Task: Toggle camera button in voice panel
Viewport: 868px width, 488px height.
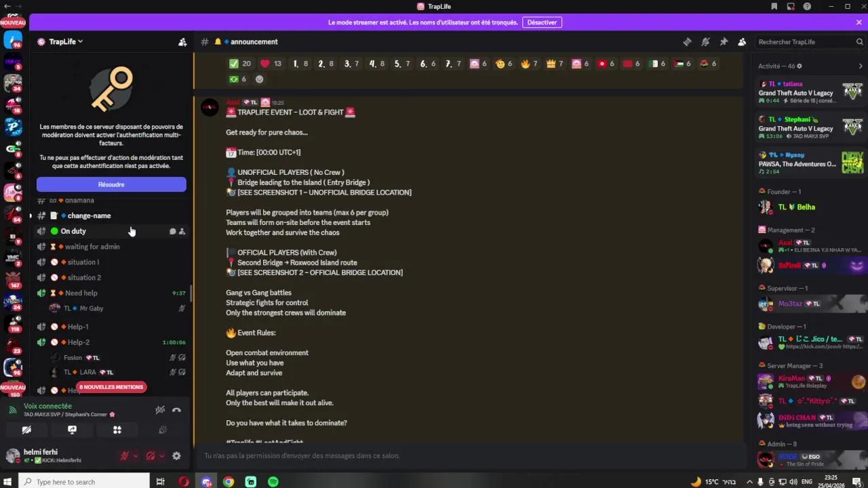Action: pyautogui.click(x=26, y=430)
